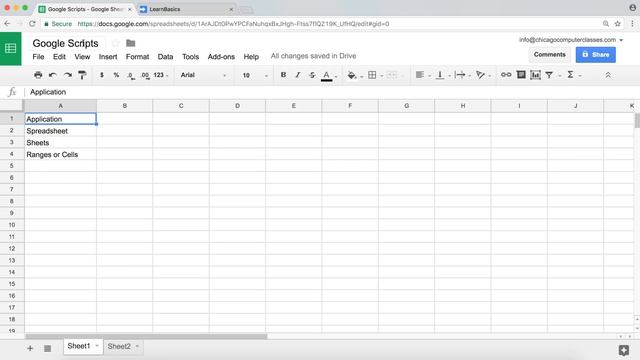Increase decimal places
Image resolution: width=640 pixels, height=360 pixels.
[145, 75]
